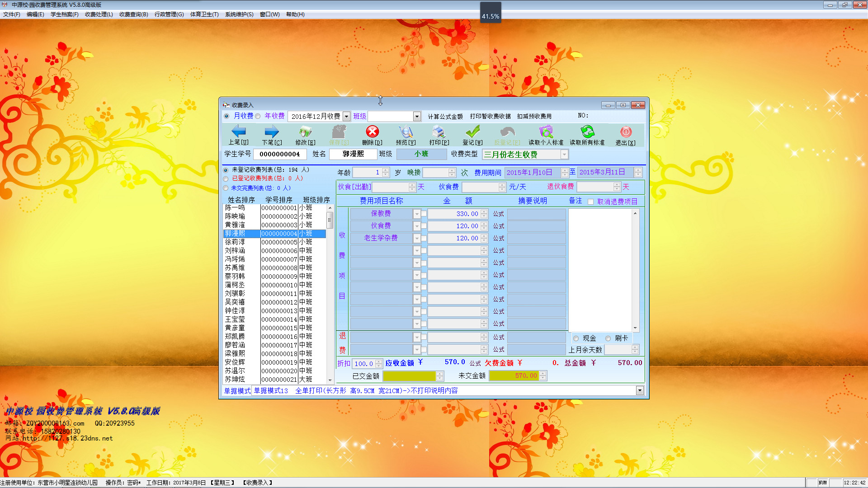Viewport: 868px width, 488px height.
Task: Expand the 2016年12月收费 period dropdown
Action: (x=346, y=117)
